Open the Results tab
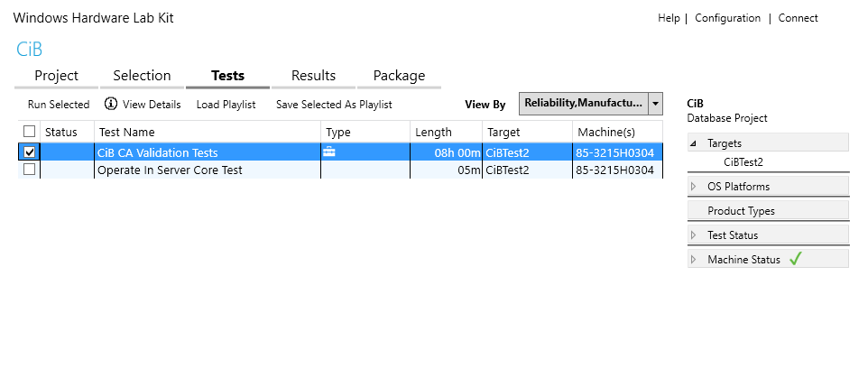The image size is (868, 377). 313,76
